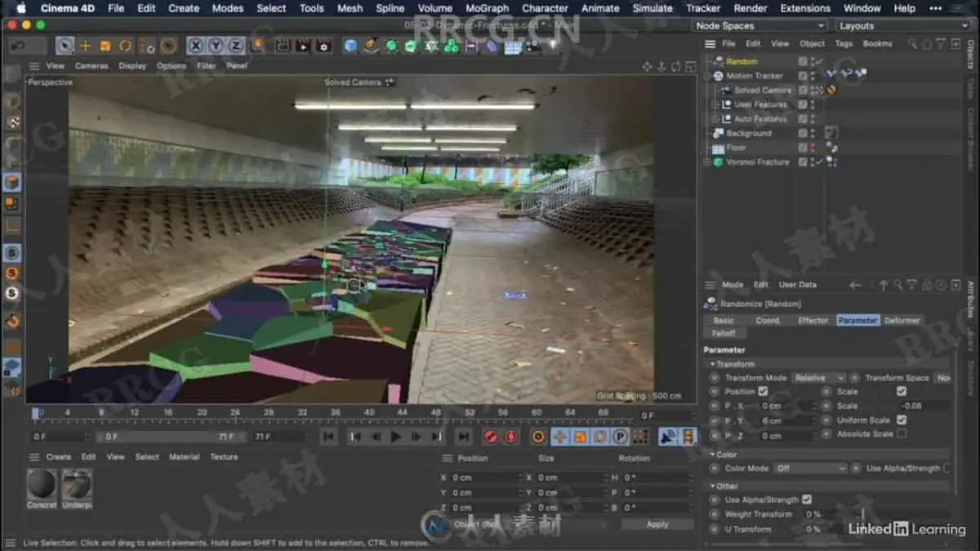980x551 pixels.
Task: Click the Record Active Objects button
Action: [491, 437]
